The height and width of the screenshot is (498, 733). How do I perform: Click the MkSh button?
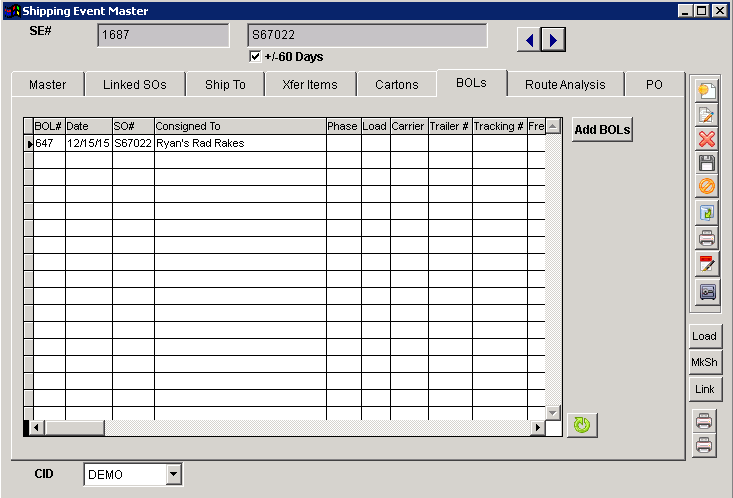705,362
